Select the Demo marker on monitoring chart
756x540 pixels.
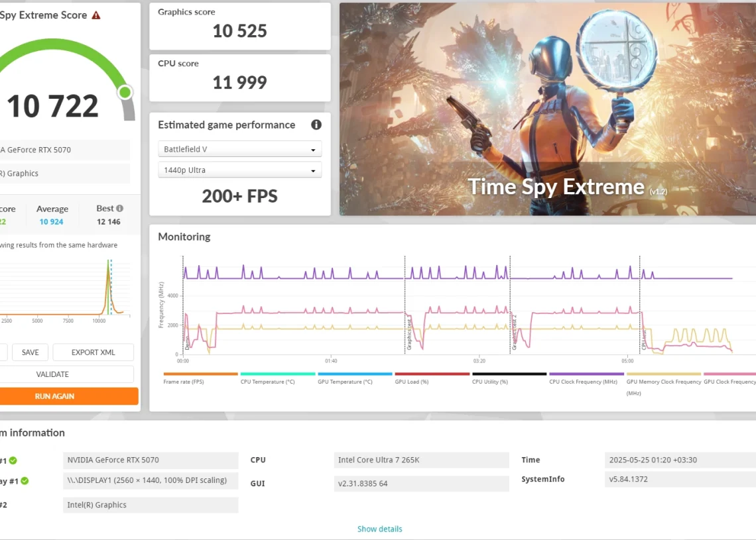pyautogui.click(x=187, y=343)
